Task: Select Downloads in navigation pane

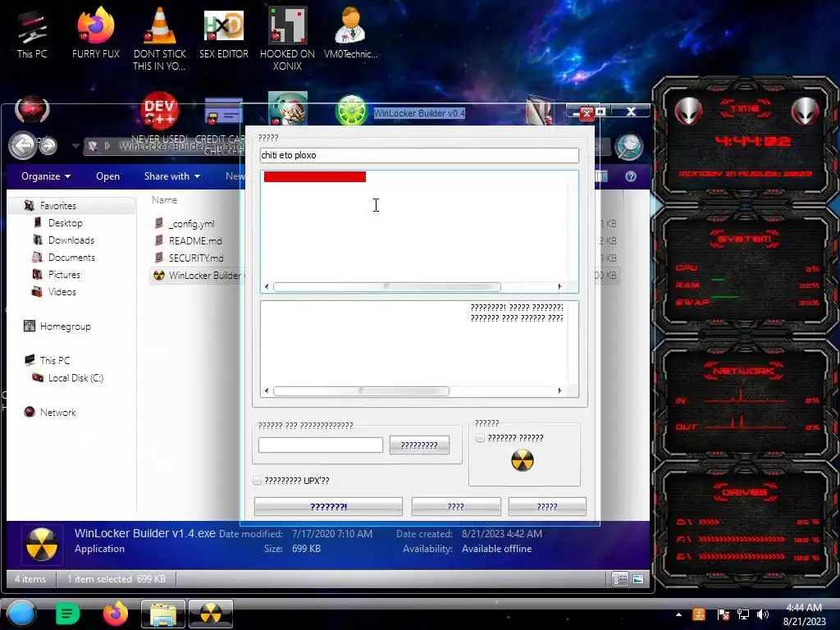Action: [x=71, y=240]
